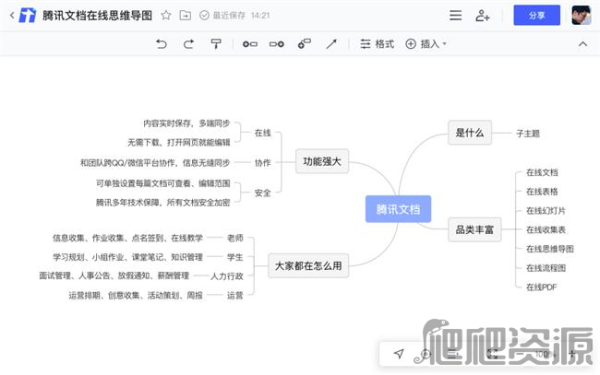This screenshot has width=600, height=375.
Task: Select the 功能强大 topic node
Action: 322,161
